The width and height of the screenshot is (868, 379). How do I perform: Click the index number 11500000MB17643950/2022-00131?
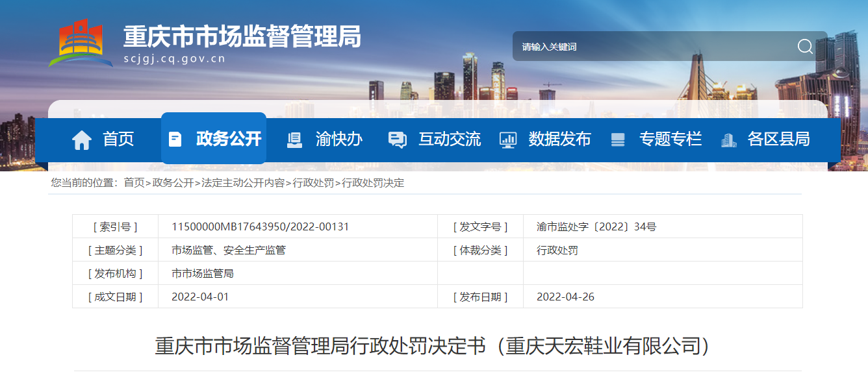(x=260, y=226)
